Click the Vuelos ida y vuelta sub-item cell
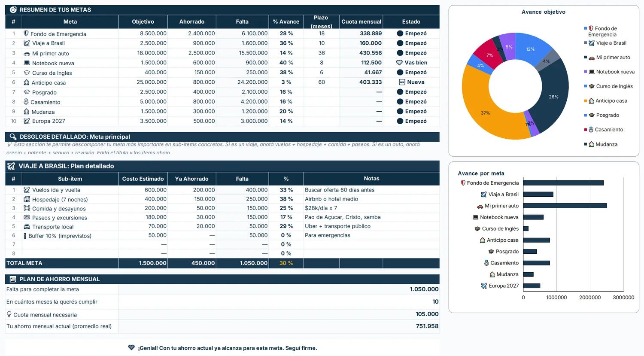 click(70, 190)
